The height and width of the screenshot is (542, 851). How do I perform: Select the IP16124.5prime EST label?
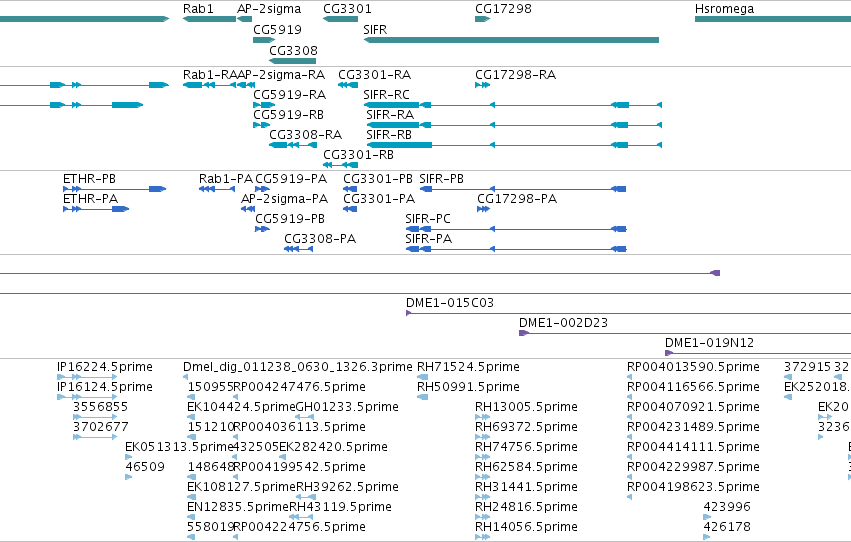pyautogui.click(x=105, y=387)
